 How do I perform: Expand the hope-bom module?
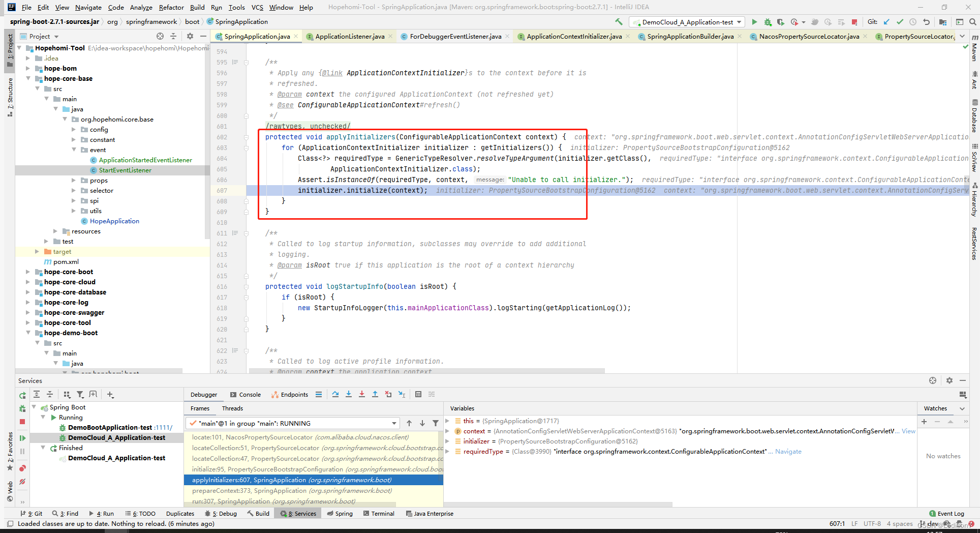[x=28, y=68]
